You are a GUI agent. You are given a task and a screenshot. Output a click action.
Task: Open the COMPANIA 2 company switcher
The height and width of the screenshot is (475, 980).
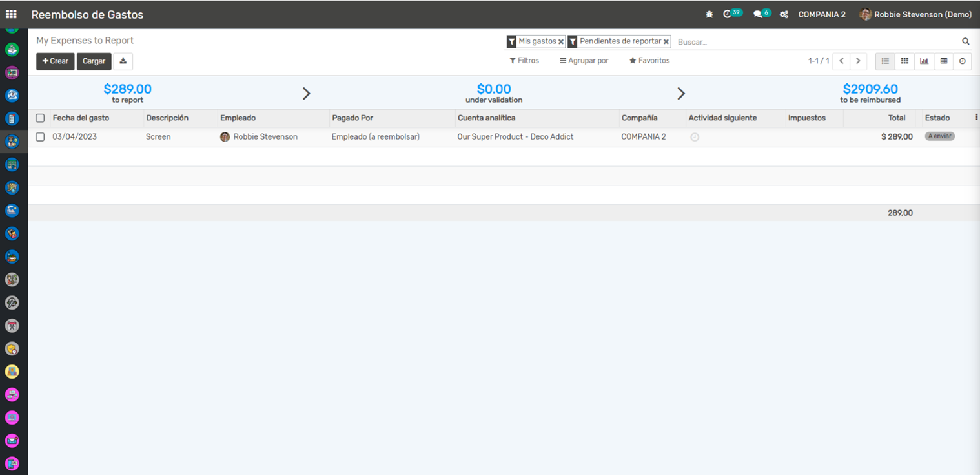821,14
